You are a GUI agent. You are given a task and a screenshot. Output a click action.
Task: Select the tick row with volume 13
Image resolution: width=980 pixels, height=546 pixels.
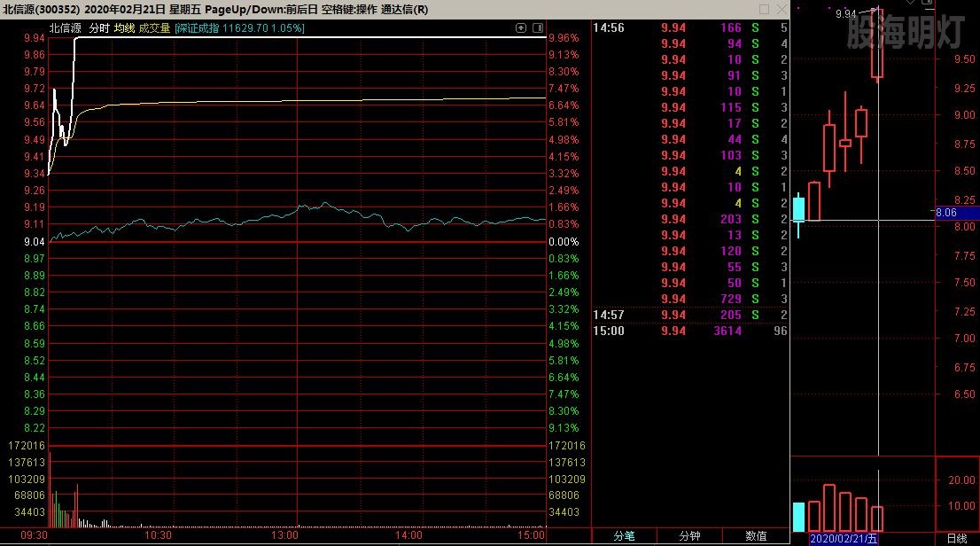pos(690,235)
